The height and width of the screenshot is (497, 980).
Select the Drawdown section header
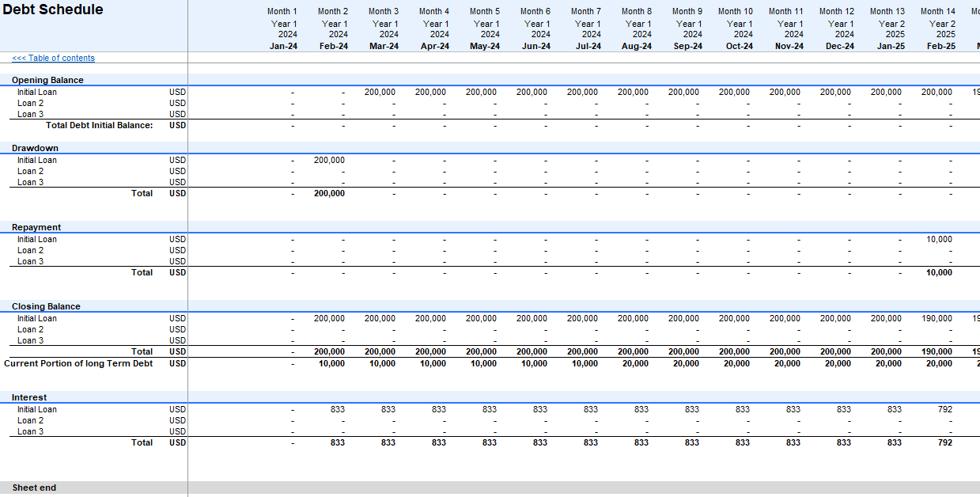click(x=35, y=148)
